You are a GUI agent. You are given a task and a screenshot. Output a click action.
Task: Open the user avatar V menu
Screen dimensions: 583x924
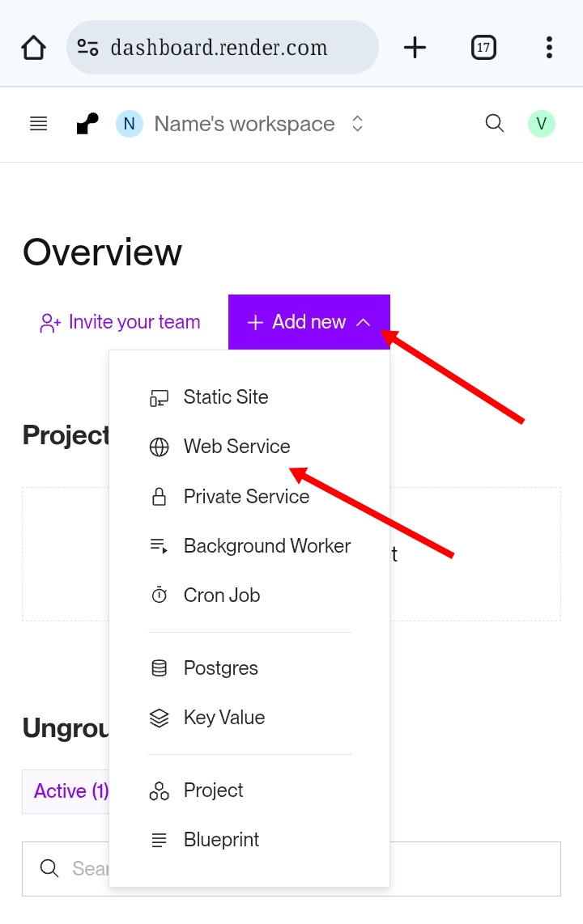(541, 124)
